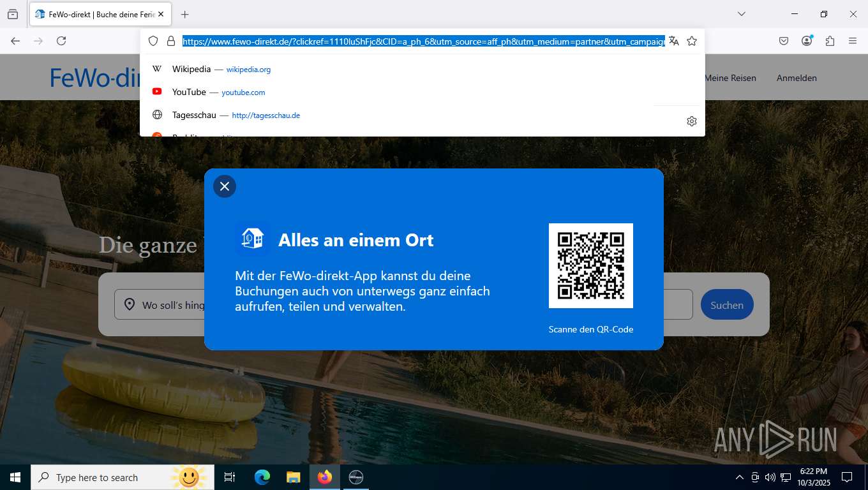
Task: Reload the current page
Action: (61, 41)
